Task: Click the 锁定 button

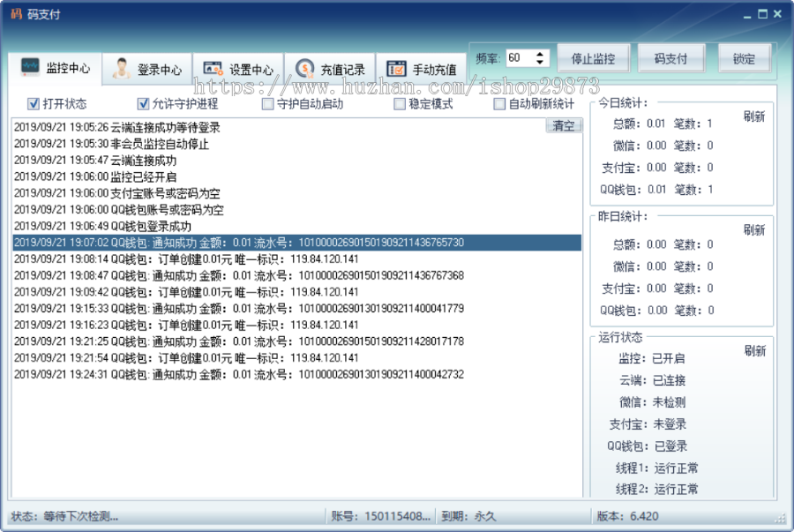Action: 745,59
